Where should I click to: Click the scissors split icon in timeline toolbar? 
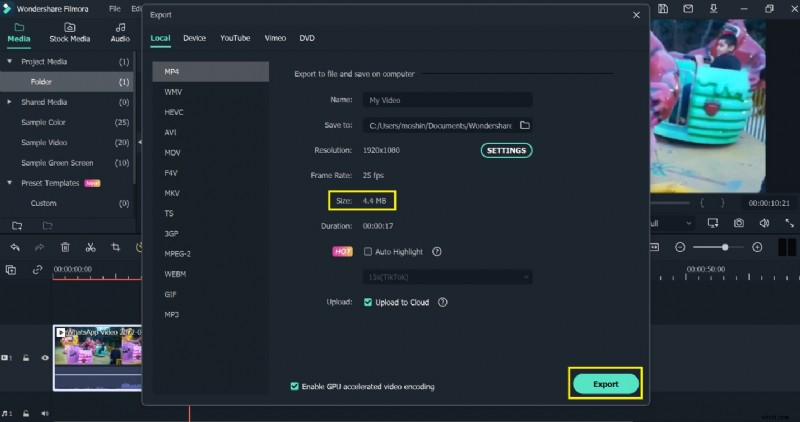click(x=90, y=247)
